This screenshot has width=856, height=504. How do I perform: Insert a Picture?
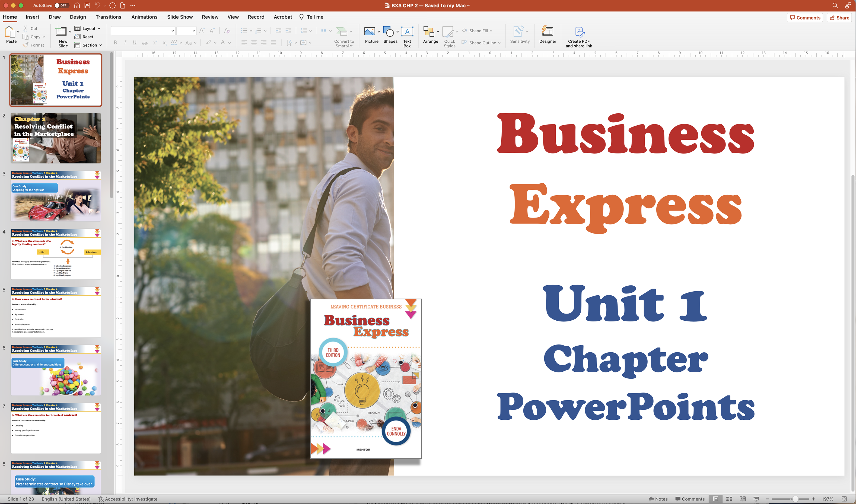371,35
